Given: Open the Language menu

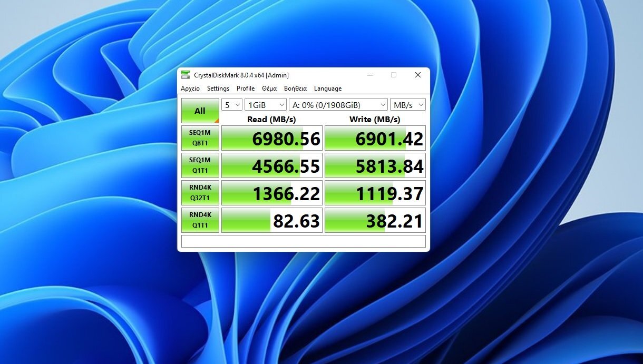Looking at the screenshot, I should 328,88.
